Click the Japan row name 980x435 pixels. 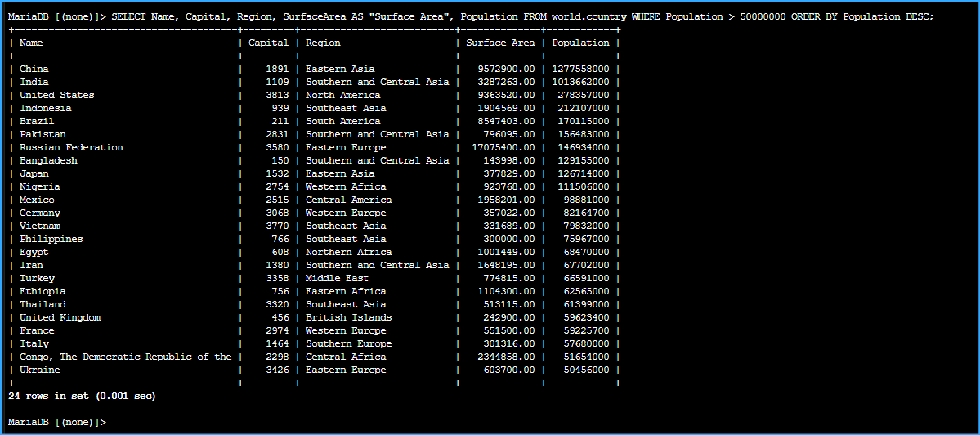34,173
